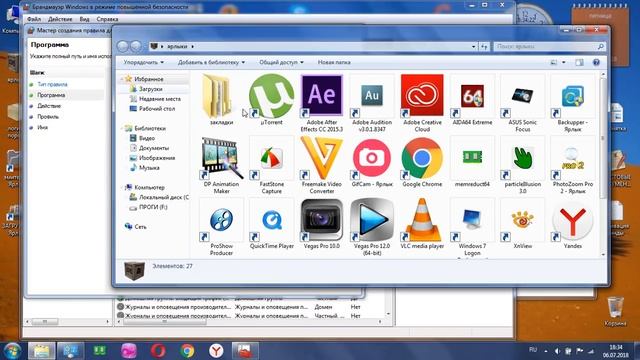Open the Документы library

[153, 148]
